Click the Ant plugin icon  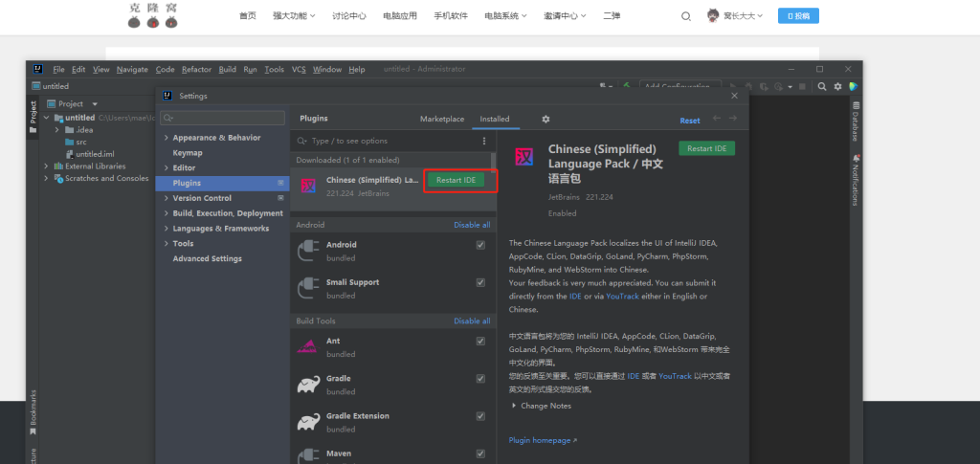(309, 347)
